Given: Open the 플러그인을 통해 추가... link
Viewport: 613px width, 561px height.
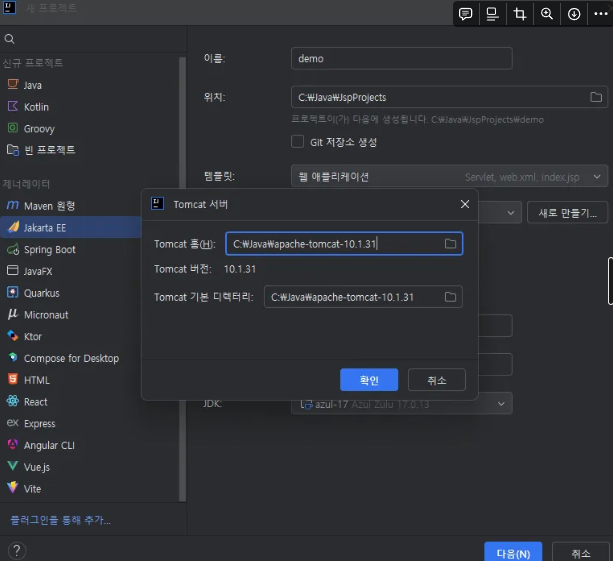Looking at the screenshot, I should [x=60, y=520].
